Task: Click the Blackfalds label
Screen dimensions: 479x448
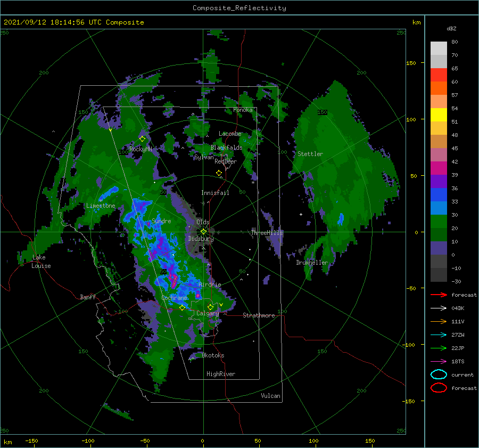Action: click(226, 148)
